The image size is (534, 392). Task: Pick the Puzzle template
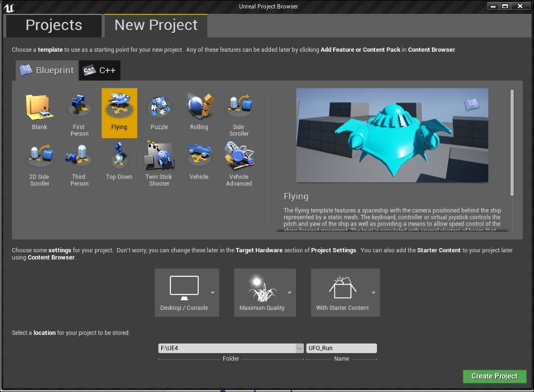159,113
